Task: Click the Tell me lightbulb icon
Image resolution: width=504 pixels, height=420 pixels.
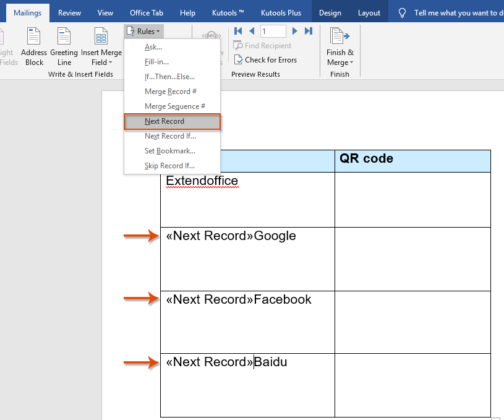Action: (402, 13)
